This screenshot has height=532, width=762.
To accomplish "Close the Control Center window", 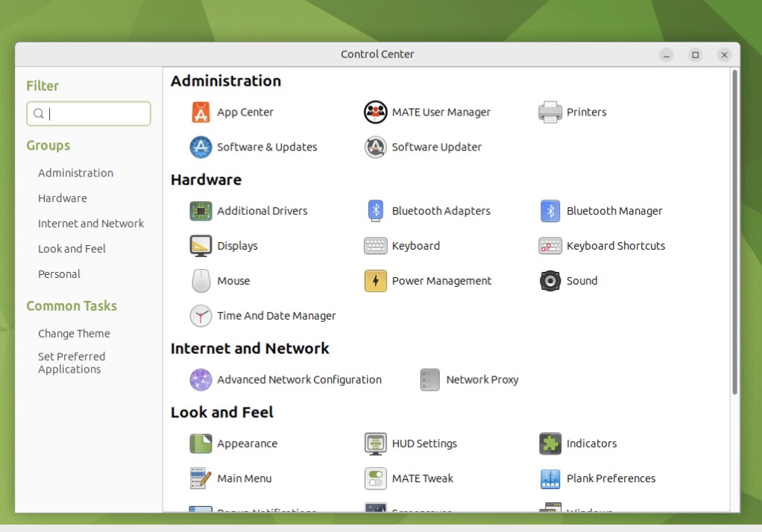I will coord(724,55).
